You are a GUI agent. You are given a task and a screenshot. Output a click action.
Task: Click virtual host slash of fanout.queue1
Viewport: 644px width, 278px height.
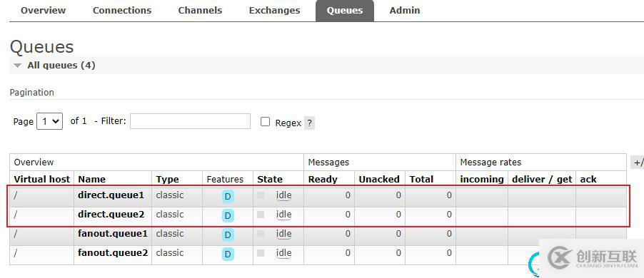click(16, 234)
